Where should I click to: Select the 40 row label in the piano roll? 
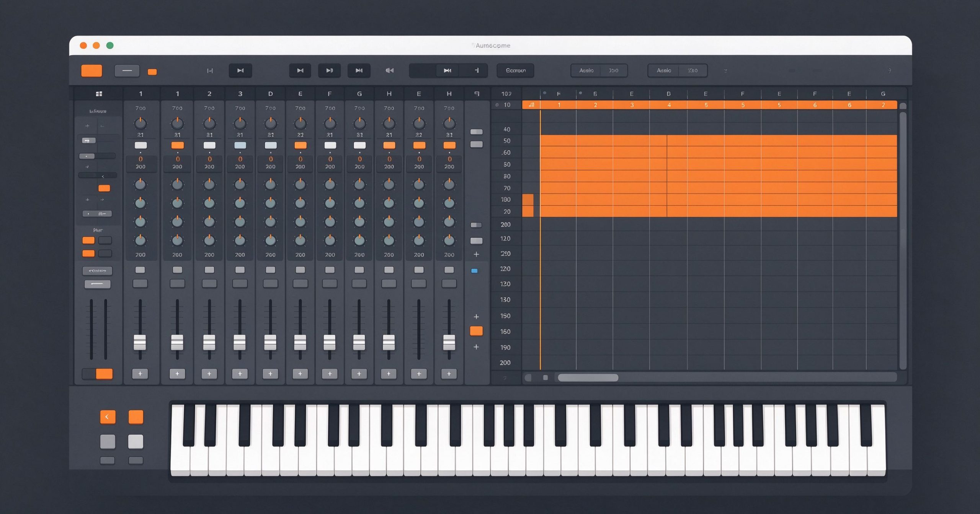click(506, 129)
